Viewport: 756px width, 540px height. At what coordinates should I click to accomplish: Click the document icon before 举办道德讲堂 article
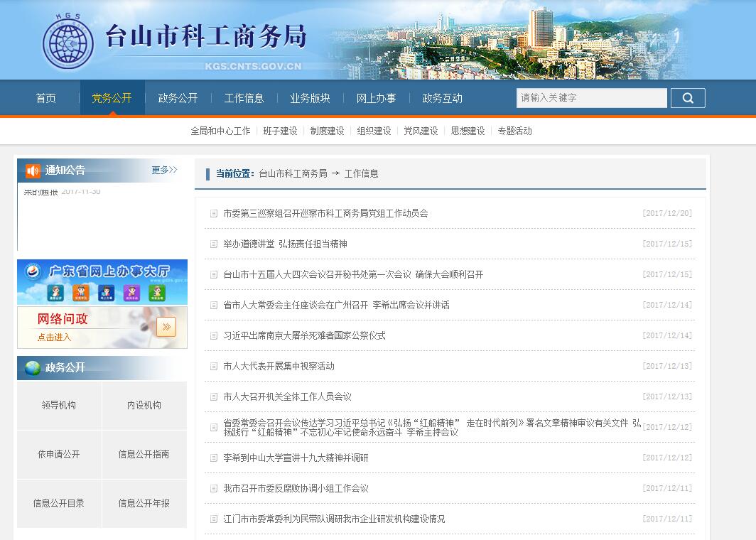[214, 244]
